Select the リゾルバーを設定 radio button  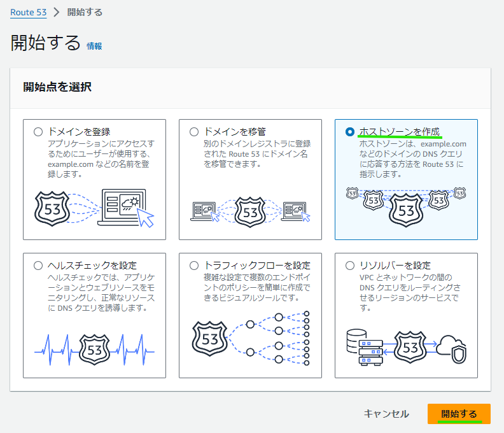click(350, 266)
